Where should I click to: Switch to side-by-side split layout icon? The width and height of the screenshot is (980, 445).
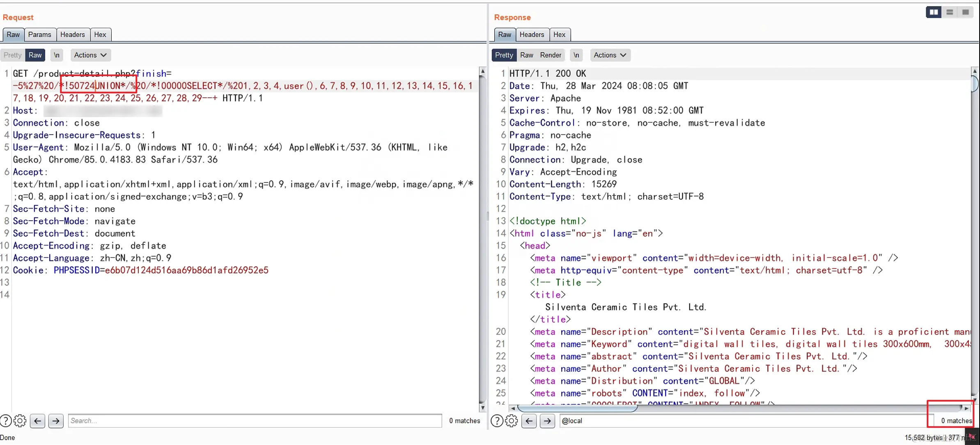click(934, 12)
